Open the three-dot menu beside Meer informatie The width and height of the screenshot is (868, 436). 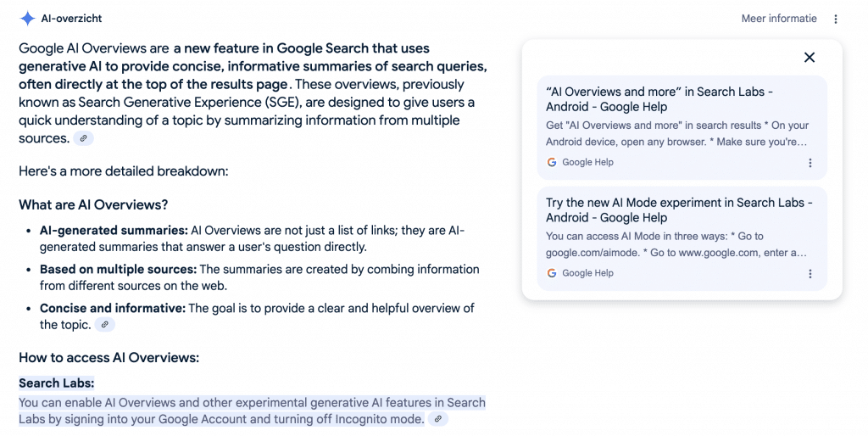[835, 19]
